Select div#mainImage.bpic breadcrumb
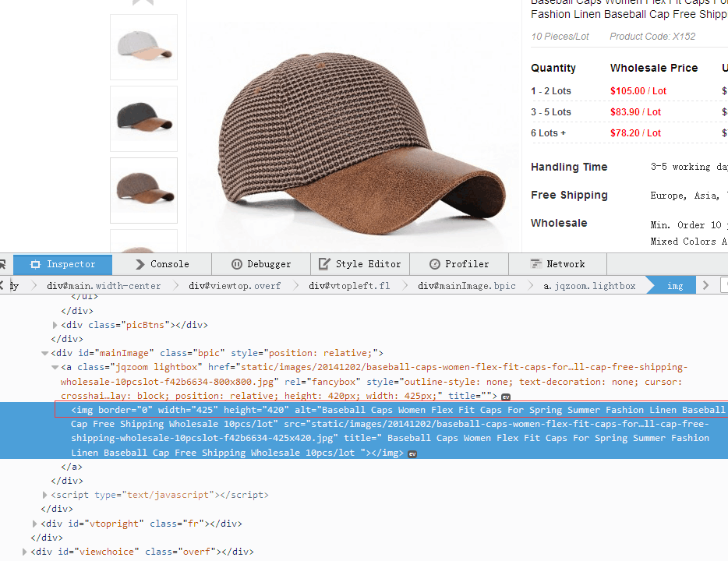The height and width of the screenshot is (561, 728). [467, 286]
